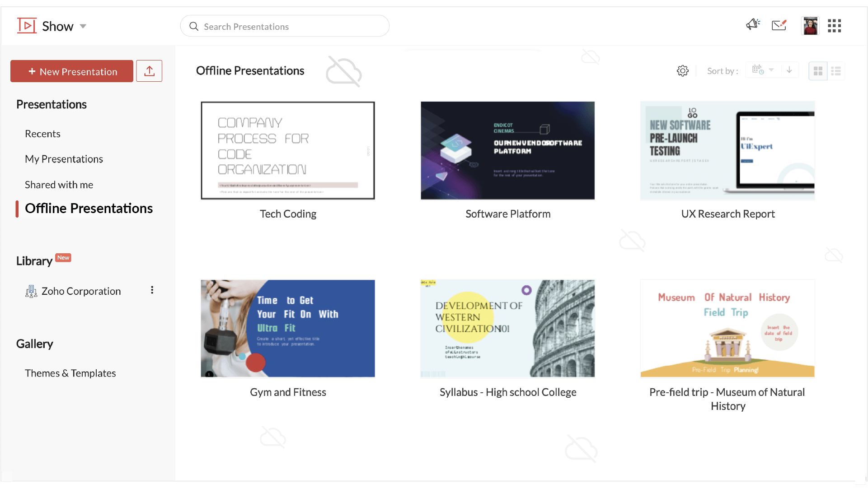Select Offline Presentations sidebar item
Image resolution: width=868 pixels, height=488 pixels.
pos(89,208)
